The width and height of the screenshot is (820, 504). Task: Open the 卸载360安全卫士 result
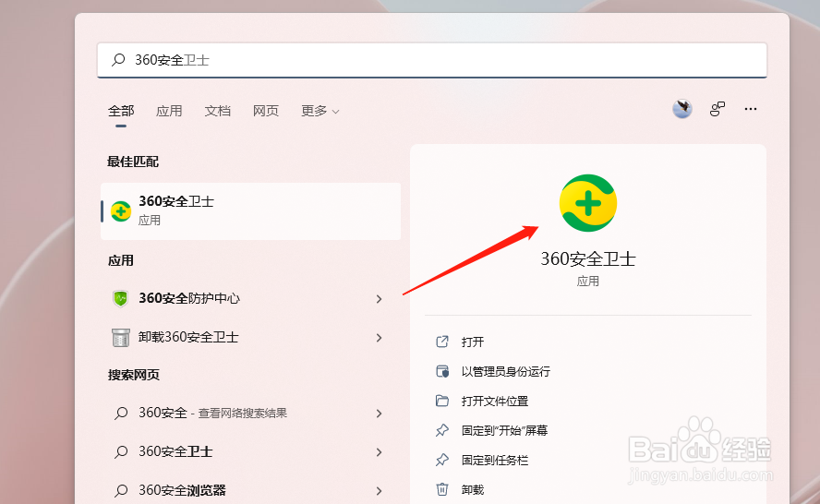250,337
